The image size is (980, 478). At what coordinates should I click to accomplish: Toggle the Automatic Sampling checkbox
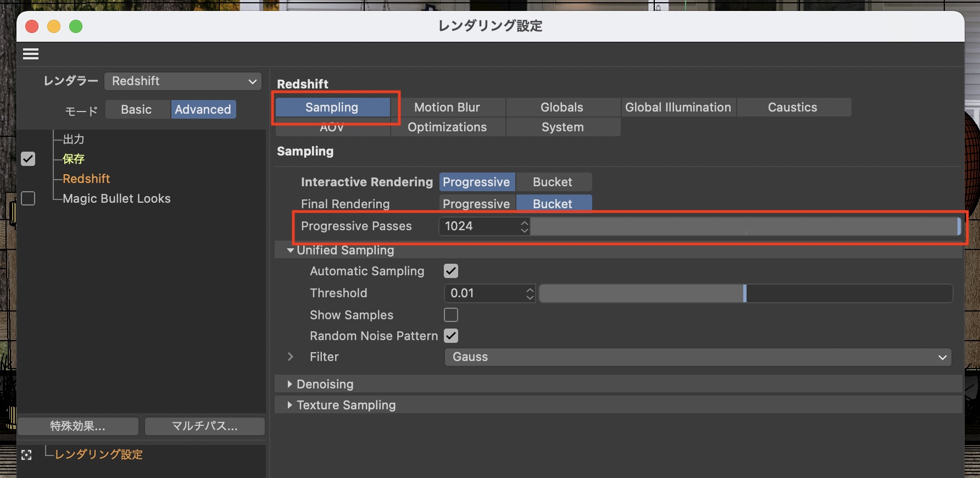click(451, 271)
